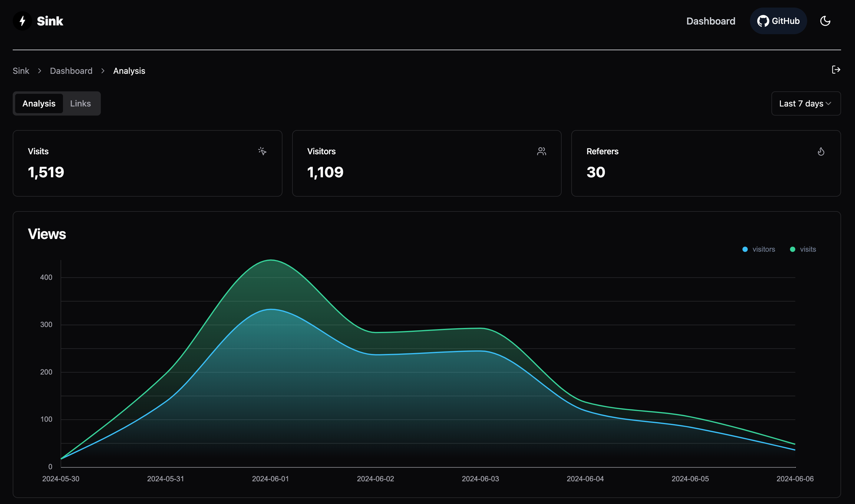The image size is (855, 504).
Task: Click the Views chart heading
Action: 47,234
